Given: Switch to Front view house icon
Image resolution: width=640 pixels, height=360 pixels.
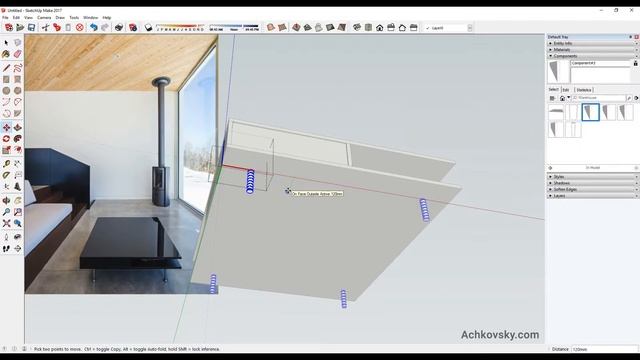Looking at the screenshot, I should pos(380,28).
